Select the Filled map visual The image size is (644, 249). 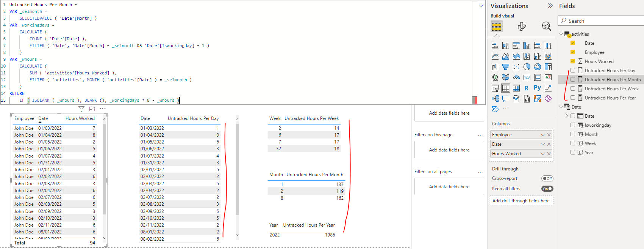[x=505, y=77]
